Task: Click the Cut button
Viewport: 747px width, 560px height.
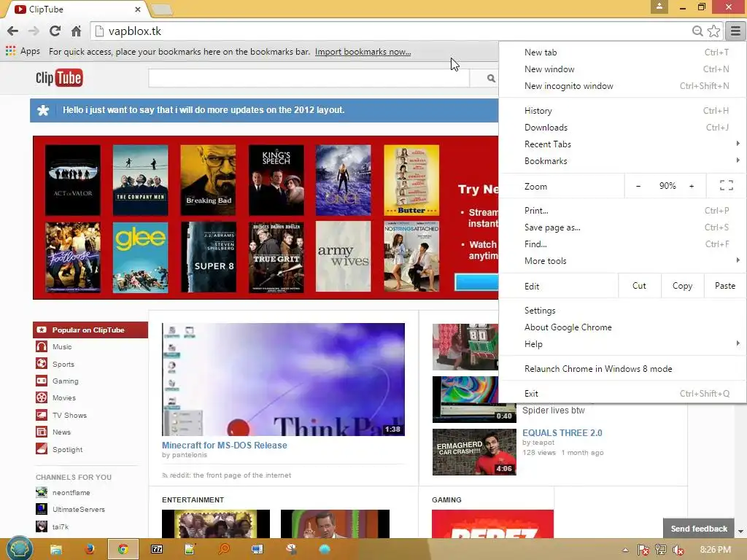Action: [639, 286]
